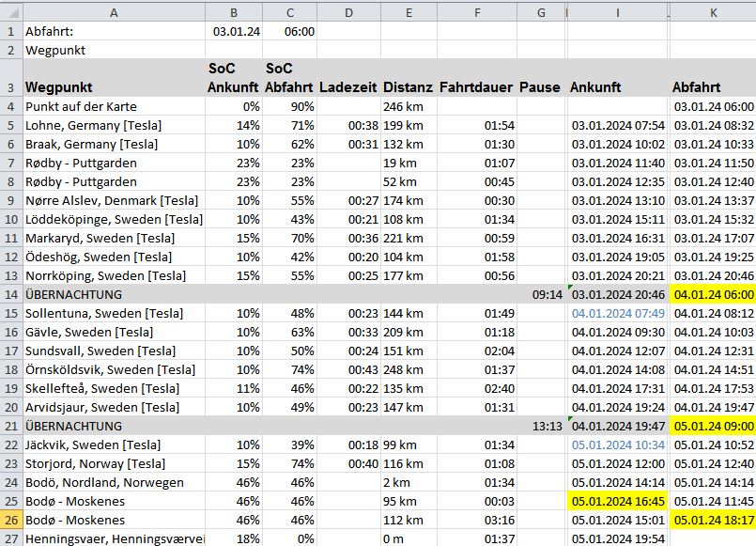Screen dimensions: 756x546
Task: Click the '246 km' distance cell
Action: coord(409,106)
